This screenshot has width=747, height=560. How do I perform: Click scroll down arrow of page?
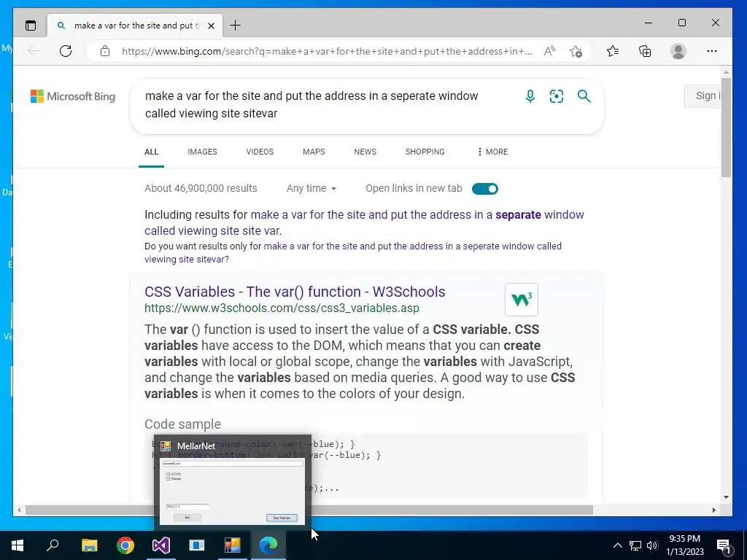point(726,497)
